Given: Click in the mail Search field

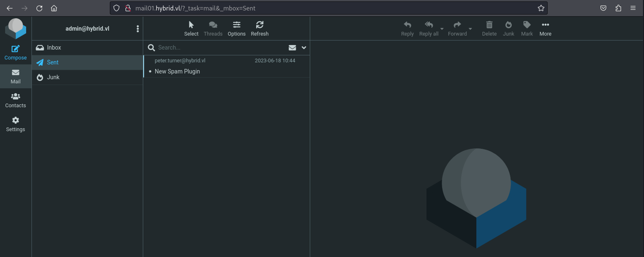Looking at the screenshot, I should (x=219, y=48).
